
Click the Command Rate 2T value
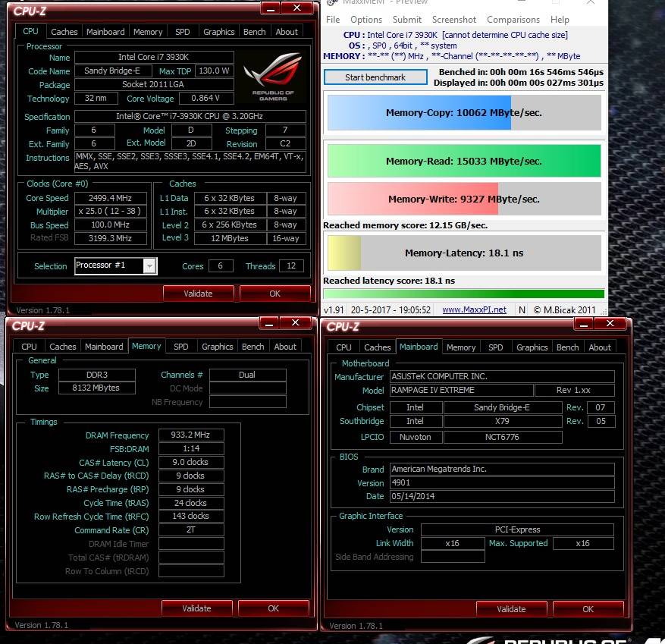pyautogui.click(x=190, y=530)
